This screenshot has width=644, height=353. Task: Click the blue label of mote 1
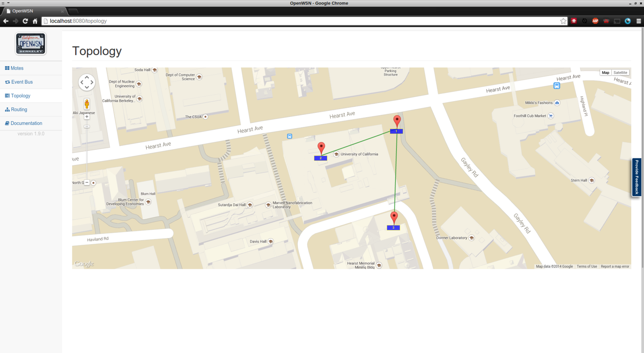396,131
